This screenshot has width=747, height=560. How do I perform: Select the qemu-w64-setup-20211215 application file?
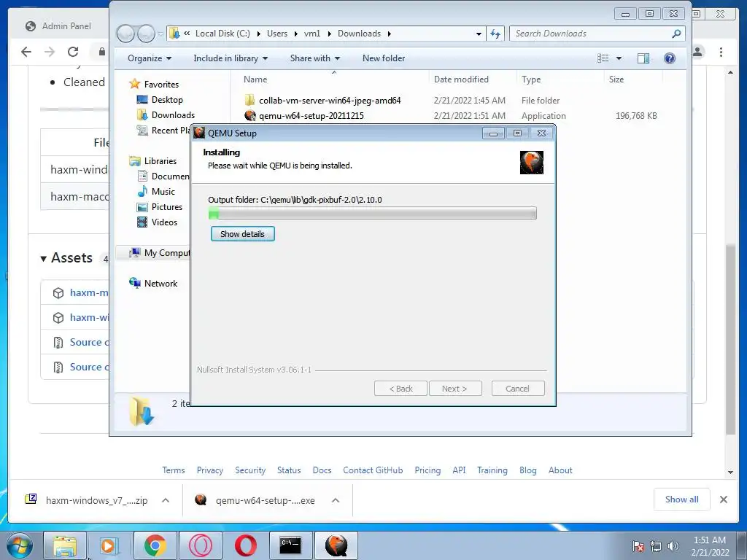tap(311, 116)
